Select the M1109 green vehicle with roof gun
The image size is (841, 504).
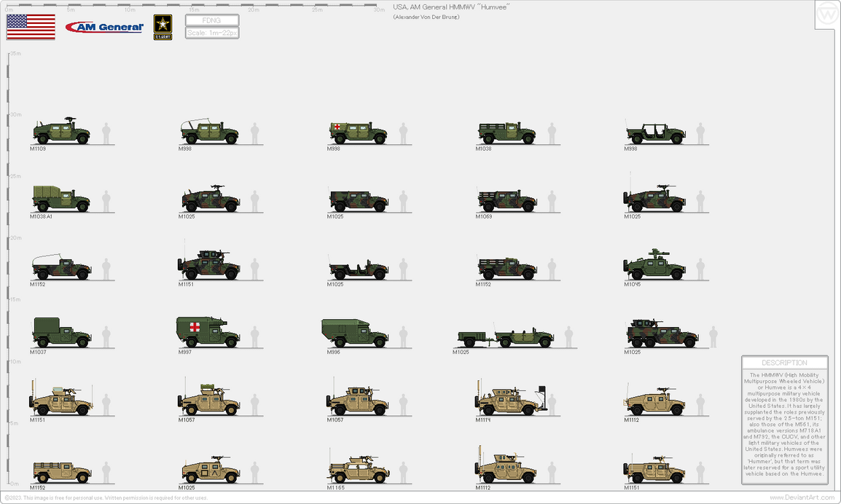(x=62, y=130)
